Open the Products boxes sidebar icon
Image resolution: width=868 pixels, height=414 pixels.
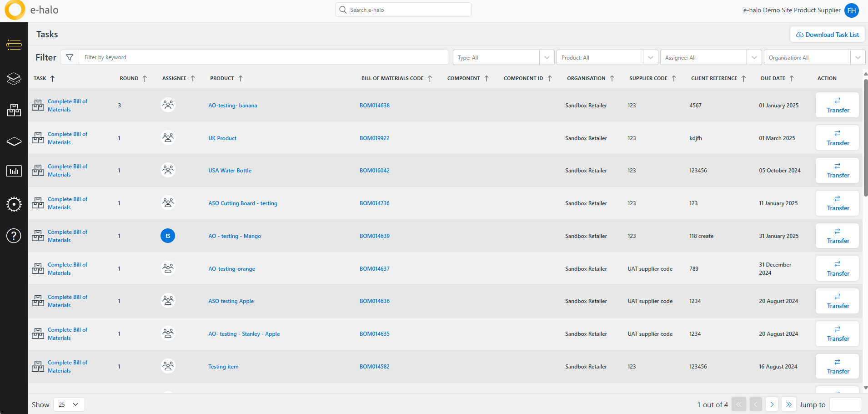point(14,110)
